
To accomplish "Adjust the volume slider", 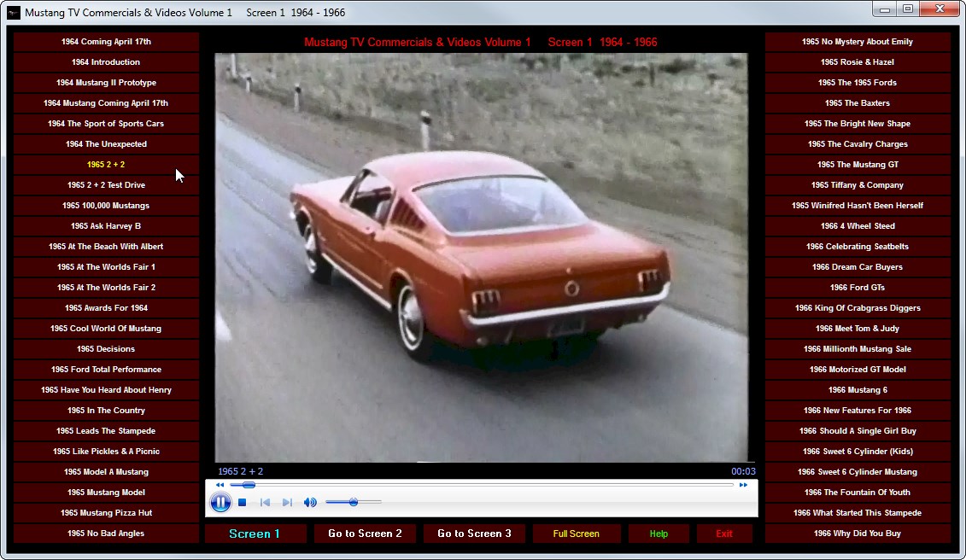I will point(353,502).
